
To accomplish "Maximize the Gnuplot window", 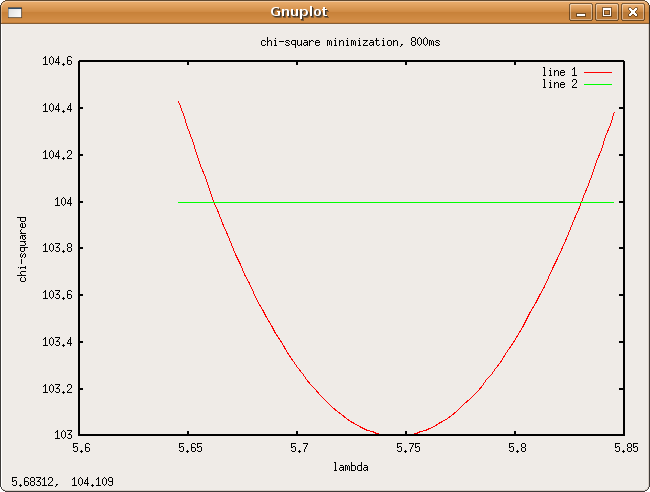I will (606, 12).
